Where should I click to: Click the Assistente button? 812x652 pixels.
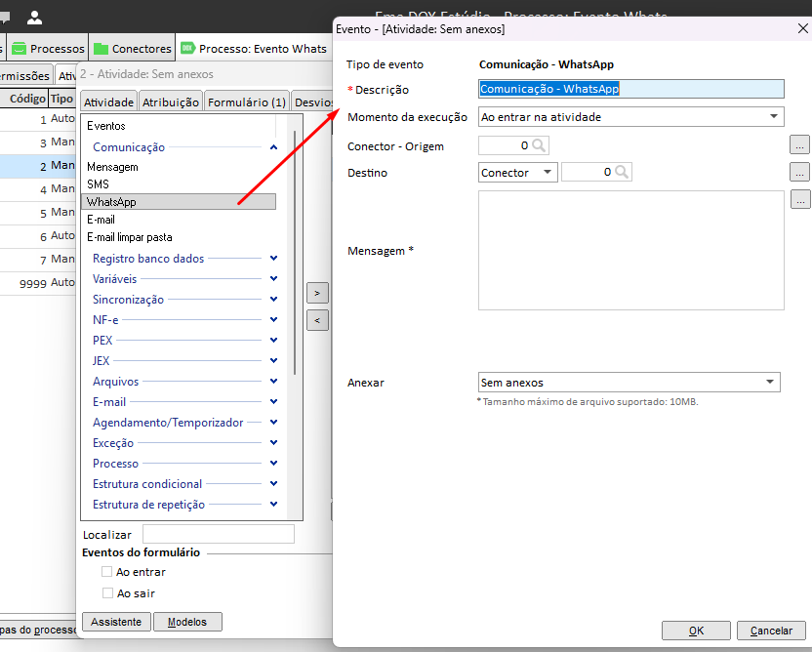pyautogui.click(x=116, y=622)
